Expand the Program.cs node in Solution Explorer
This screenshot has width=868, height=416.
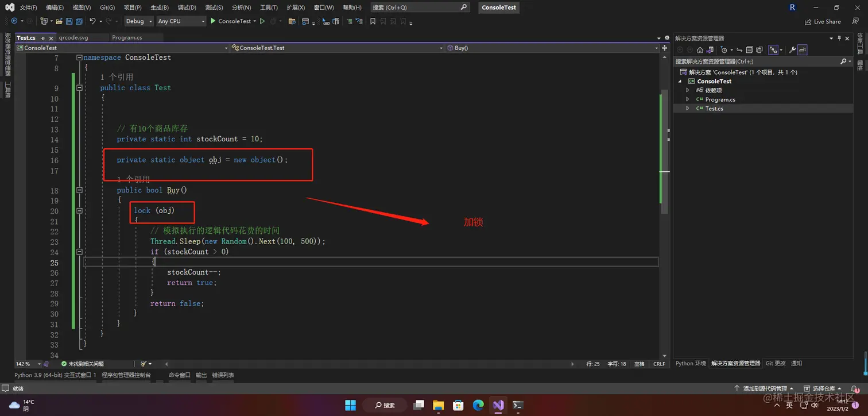(x=688, y=99)
